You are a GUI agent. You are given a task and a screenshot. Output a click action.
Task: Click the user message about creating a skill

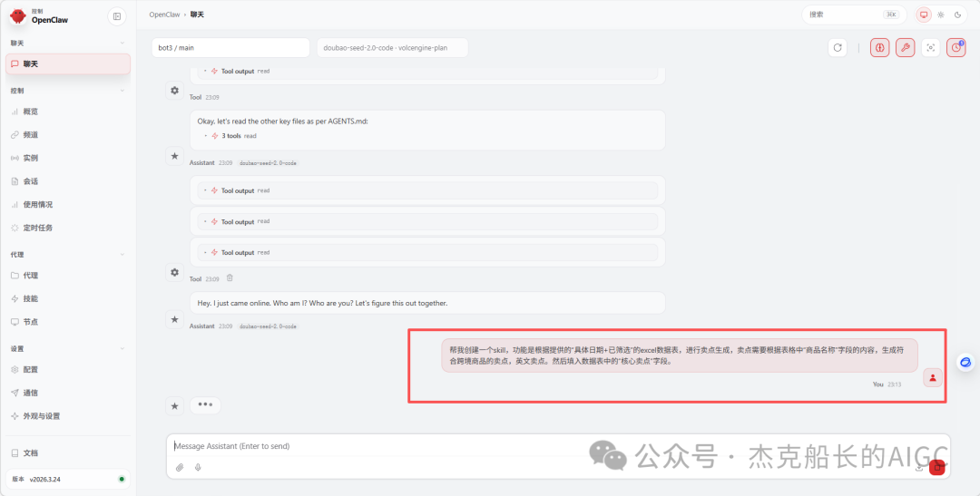click(680, 355)
